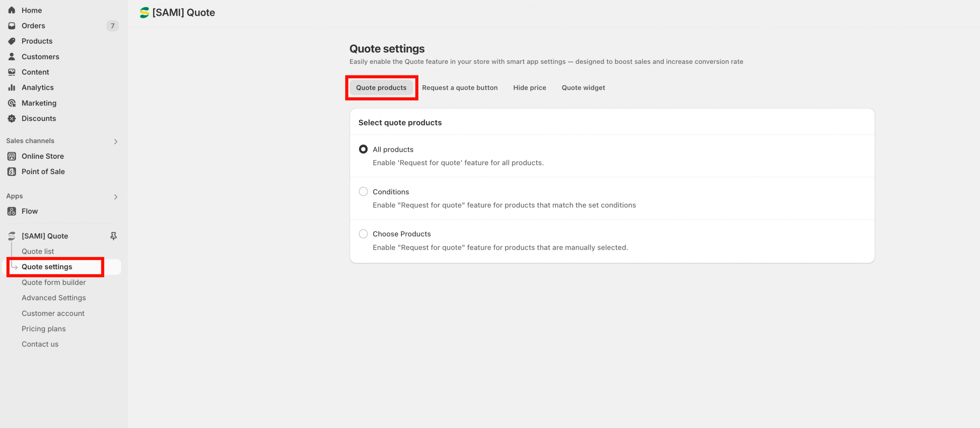The image size is (980, 428).
Task: Open Marketing in sidebar
Action: [39, 103]
